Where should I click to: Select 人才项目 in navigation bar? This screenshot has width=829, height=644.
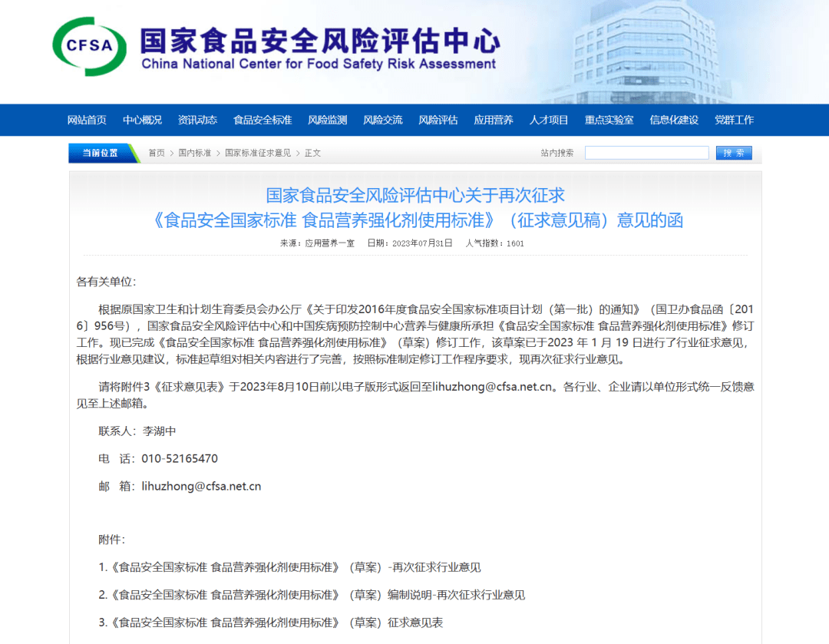pos(549,120)
